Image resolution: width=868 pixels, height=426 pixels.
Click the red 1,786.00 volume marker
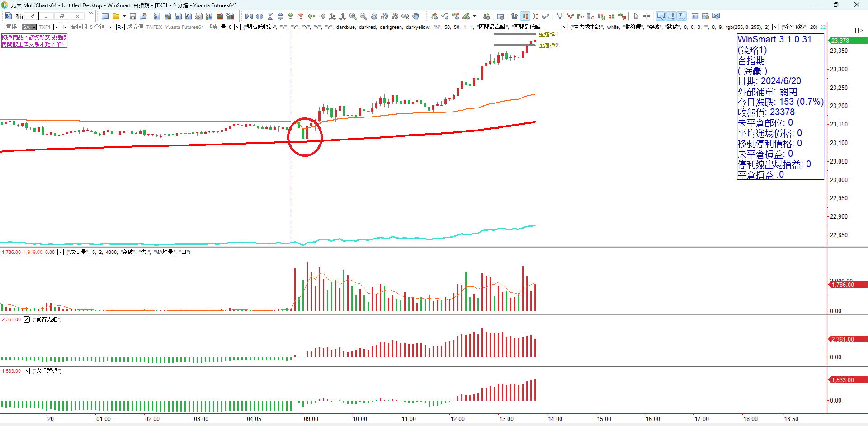pyautogui.click(x=848, y=285)
